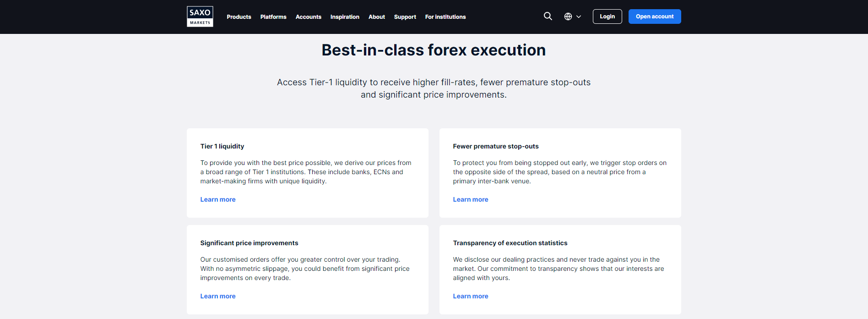The width and height of the screenshot is (868, 319).
Task: Learn more about fewer premature stop-outs
Action: click(471, 199)
